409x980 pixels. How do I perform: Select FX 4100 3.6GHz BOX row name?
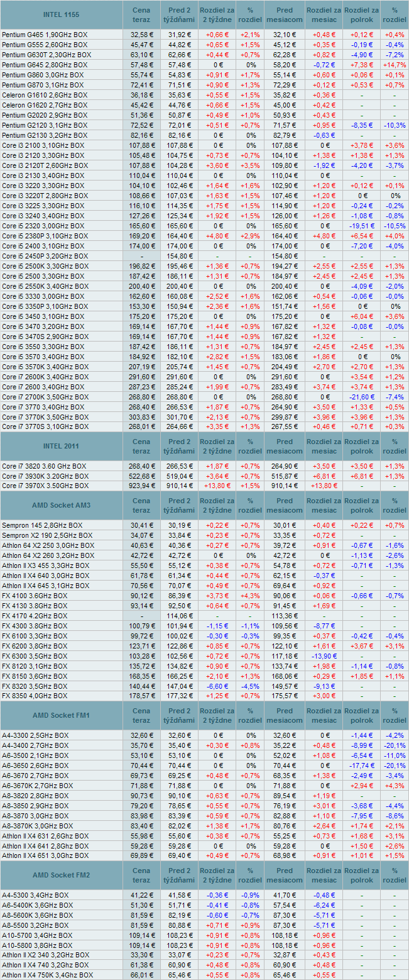point(35,596)
